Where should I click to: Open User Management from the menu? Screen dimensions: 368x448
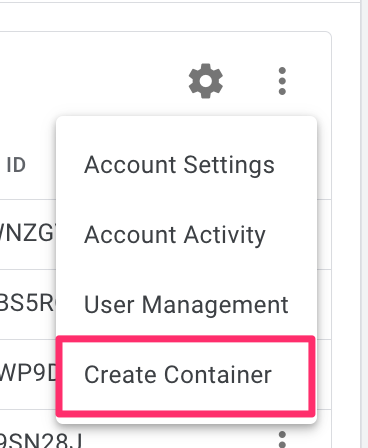tap(186, 304)
